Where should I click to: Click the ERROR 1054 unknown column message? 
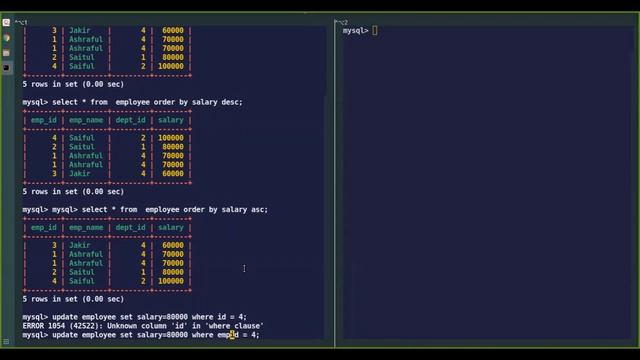pyautogui.click(x=143, y=326)
